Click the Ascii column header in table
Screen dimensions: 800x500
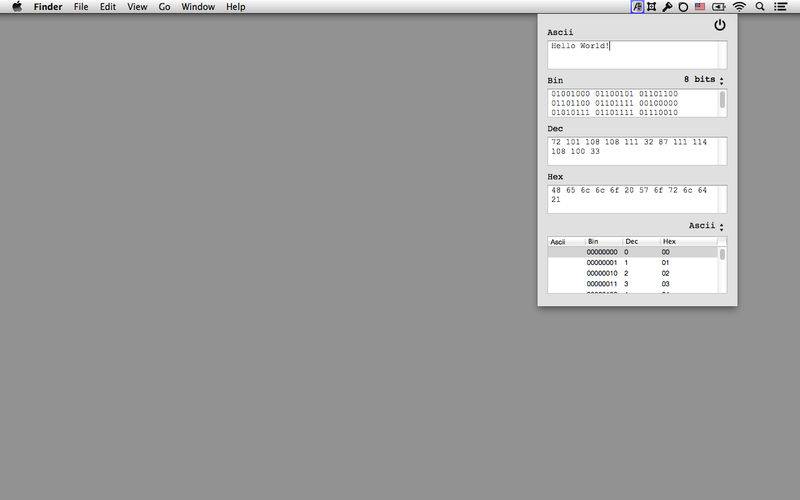pos(566,241)
